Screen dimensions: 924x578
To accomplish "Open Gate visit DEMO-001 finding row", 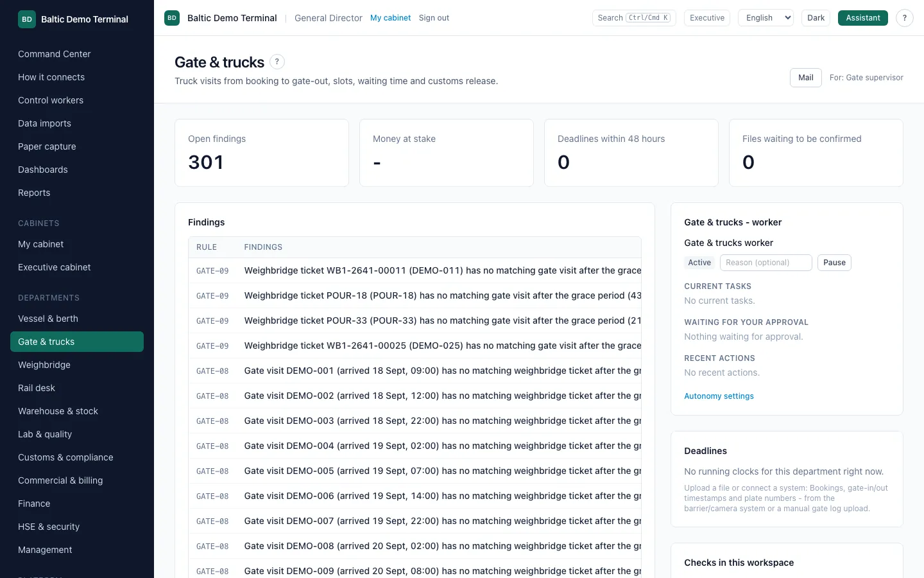I will [415, 371].
